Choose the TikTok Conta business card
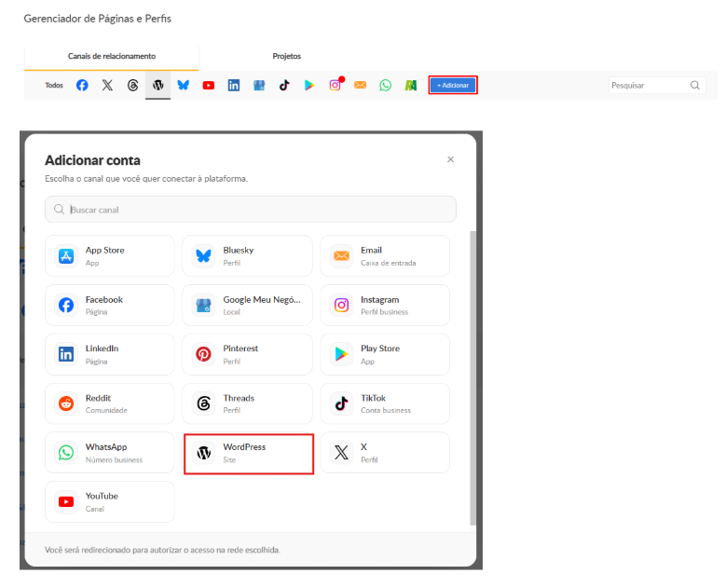The image size is (725, 588). pos(385,403)
